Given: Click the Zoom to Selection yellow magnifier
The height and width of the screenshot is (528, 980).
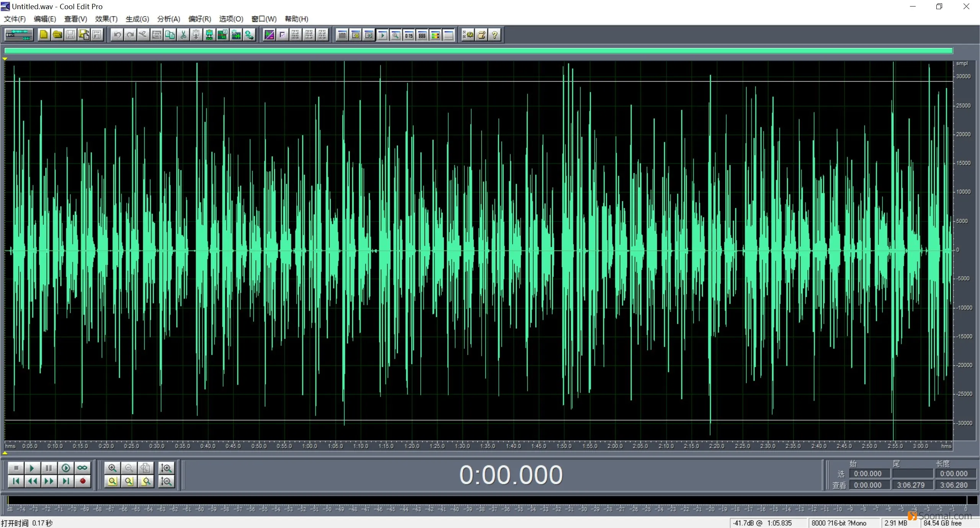Looking at the screenshot, I should click(113, 481).
